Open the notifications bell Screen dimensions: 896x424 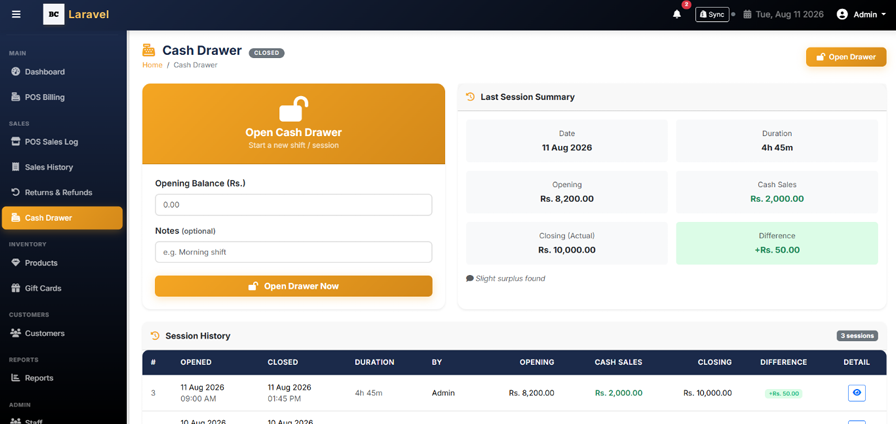(677, 14)
